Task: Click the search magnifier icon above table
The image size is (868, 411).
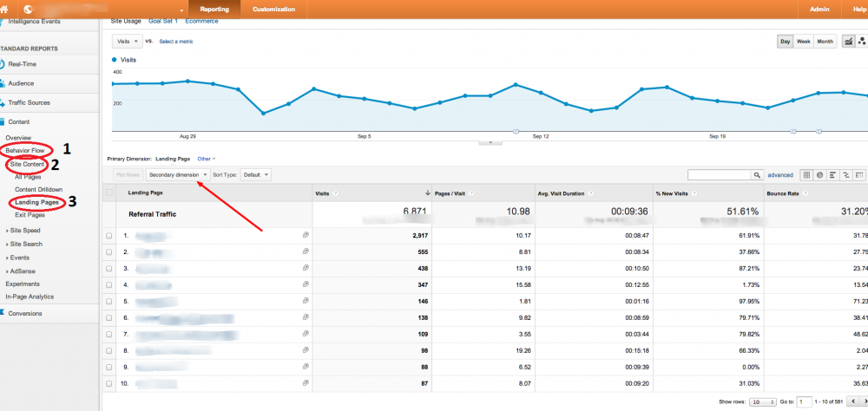Action: point(757,174)
